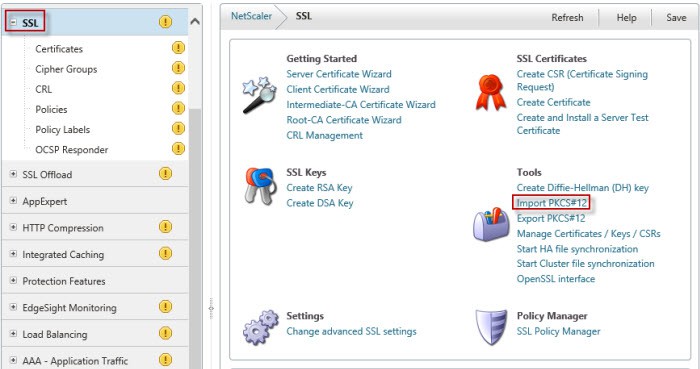The width and height of the screenshot is (700, 369).
Task: Click the Policy Manager shield icon
Action: coord(492,327)
